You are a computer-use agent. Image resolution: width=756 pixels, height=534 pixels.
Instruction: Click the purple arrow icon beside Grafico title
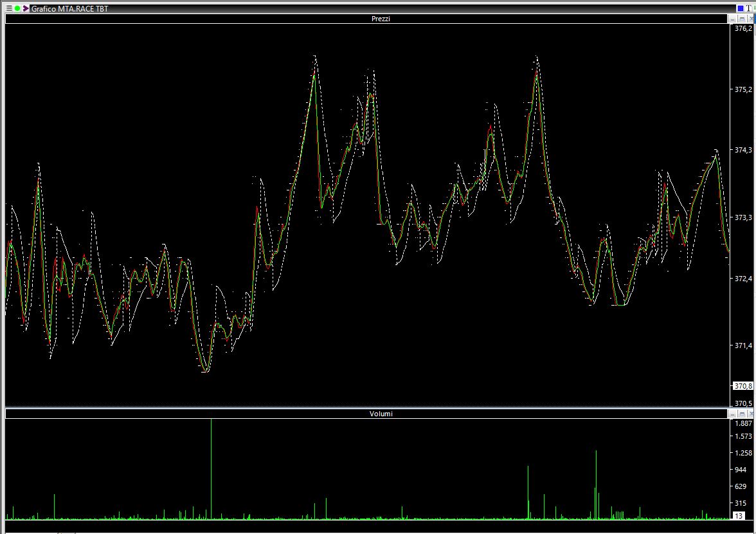26,8
